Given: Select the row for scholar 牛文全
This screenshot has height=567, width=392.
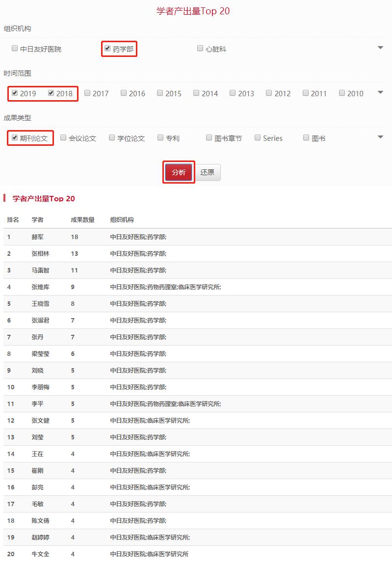Looking at the screenshot, I should (41, 554).
